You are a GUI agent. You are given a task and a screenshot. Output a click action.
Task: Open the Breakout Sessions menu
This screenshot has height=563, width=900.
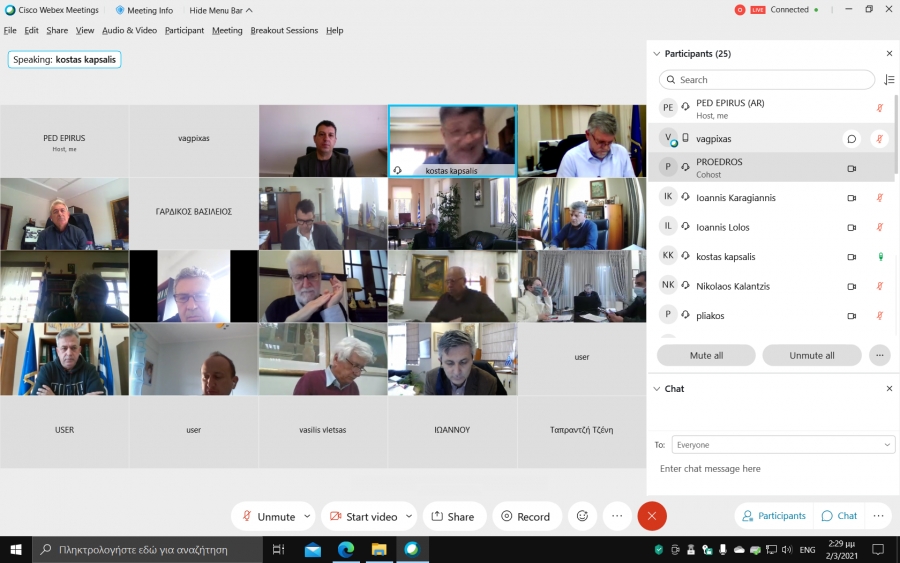click(283, 30)
